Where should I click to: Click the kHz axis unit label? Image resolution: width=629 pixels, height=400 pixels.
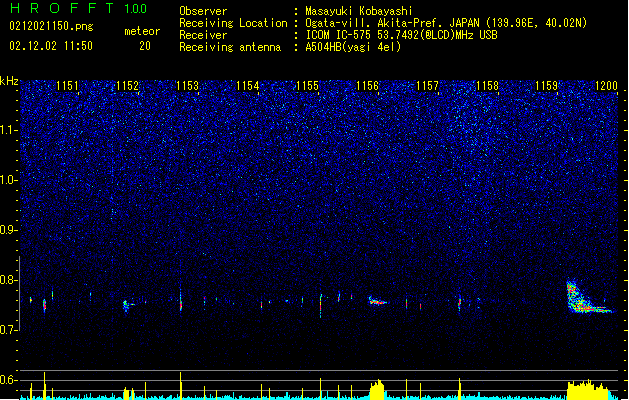[x=9, y=81]
